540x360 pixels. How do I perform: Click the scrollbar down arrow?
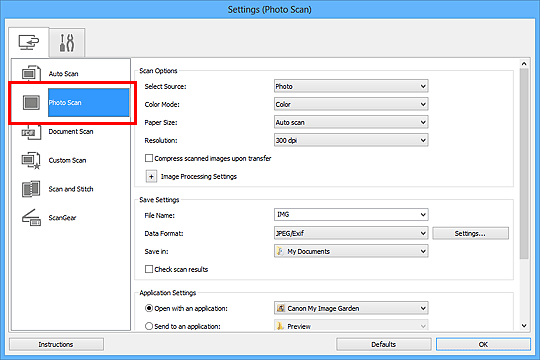pyautogui.click(x=524, y=325)
